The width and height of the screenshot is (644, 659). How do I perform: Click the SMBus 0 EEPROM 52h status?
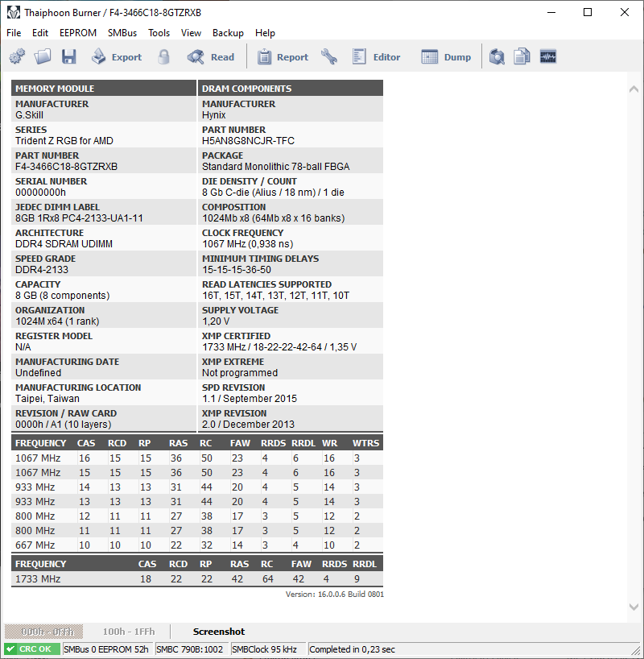coord(106,649)
